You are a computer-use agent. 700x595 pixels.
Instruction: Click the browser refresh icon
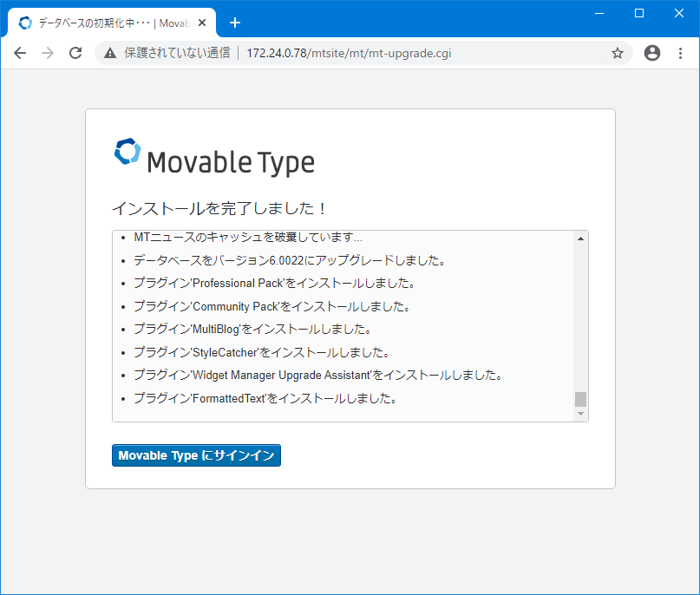pos(75,53)
